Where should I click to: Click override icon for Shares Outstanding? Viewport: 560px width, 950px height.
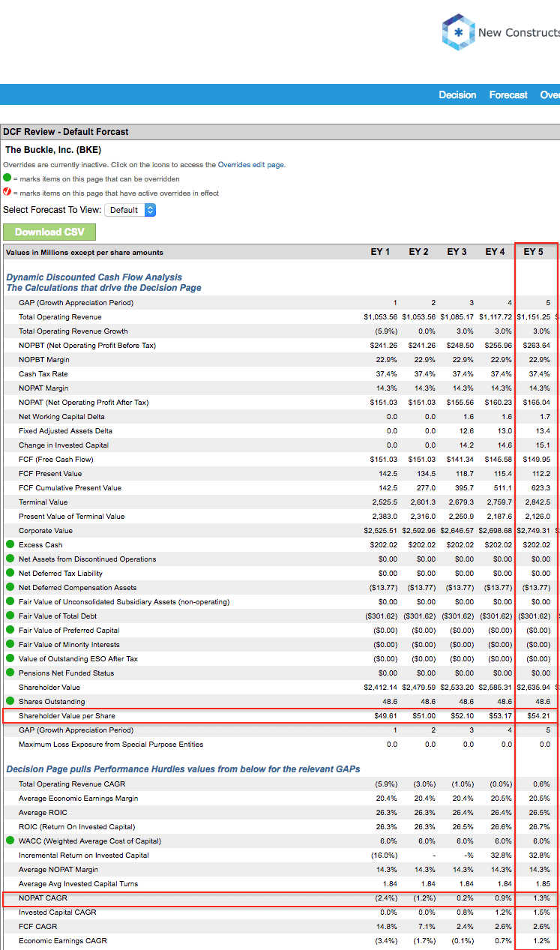click(10, 701)
